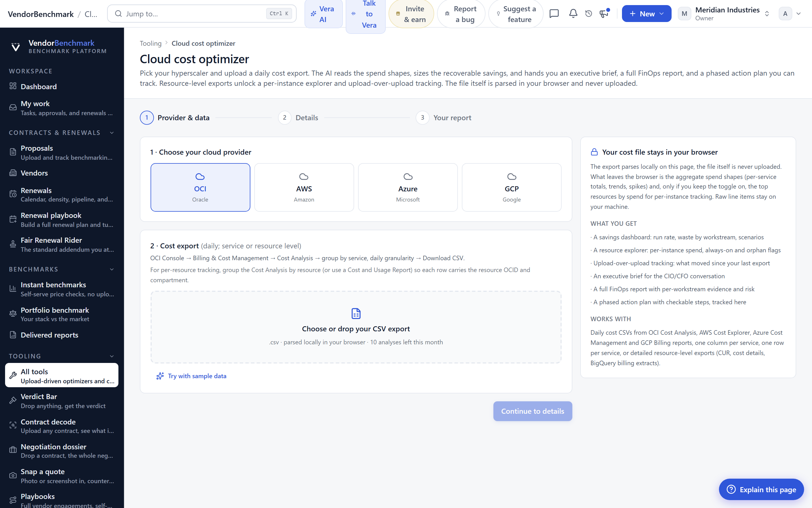Click the Renewal playbook icon

(x=13, y=219)
